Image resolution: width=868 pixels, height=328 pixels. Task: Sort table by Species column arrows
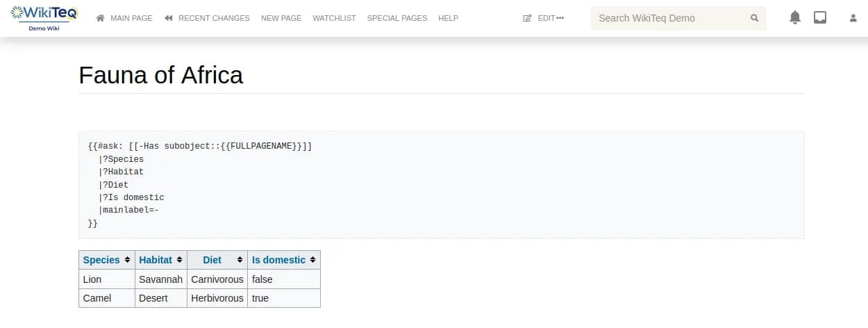click(127, 260)
